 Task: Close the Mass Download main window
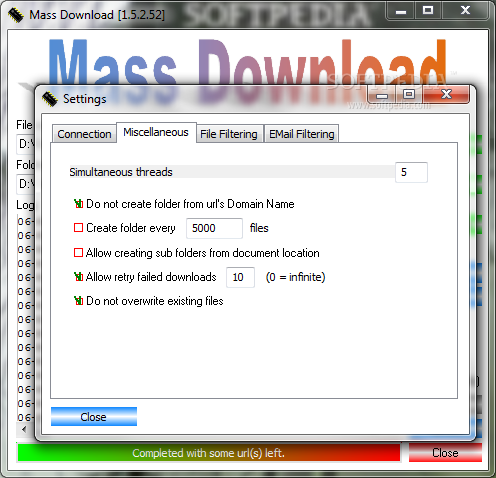(x=465, y=11)
